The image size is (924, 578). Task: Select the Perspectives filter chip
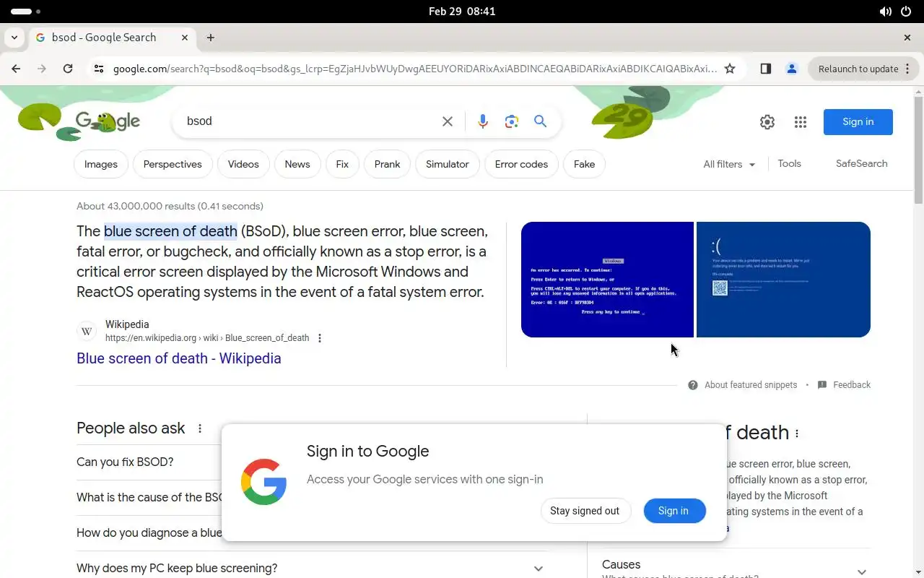pos(173,164)
